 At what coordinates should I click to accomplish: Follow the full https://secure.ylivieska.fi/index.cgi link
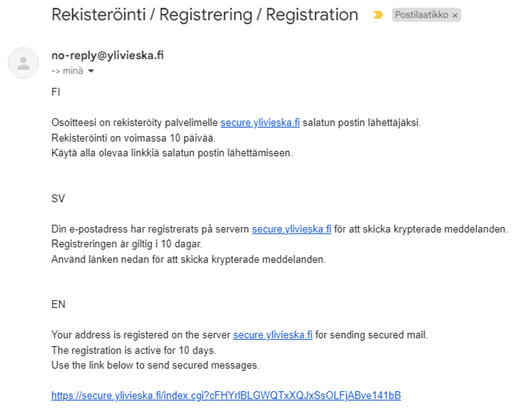(x=226, y=395)
